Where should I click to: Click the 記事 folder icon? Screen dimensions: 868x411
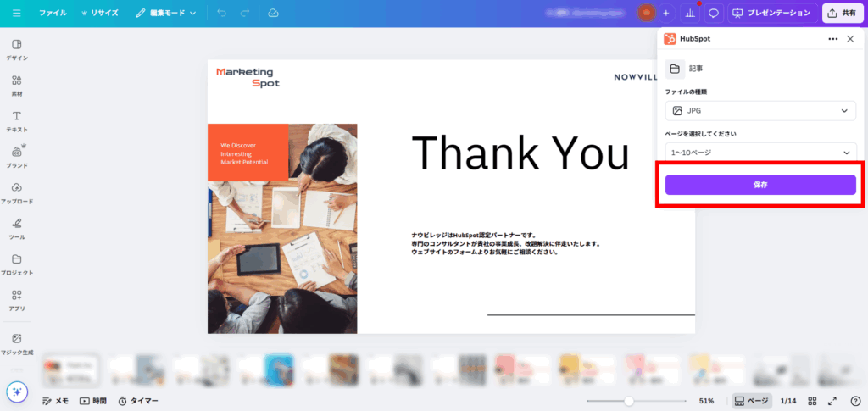pyautogui.click(x=675, y=69)
